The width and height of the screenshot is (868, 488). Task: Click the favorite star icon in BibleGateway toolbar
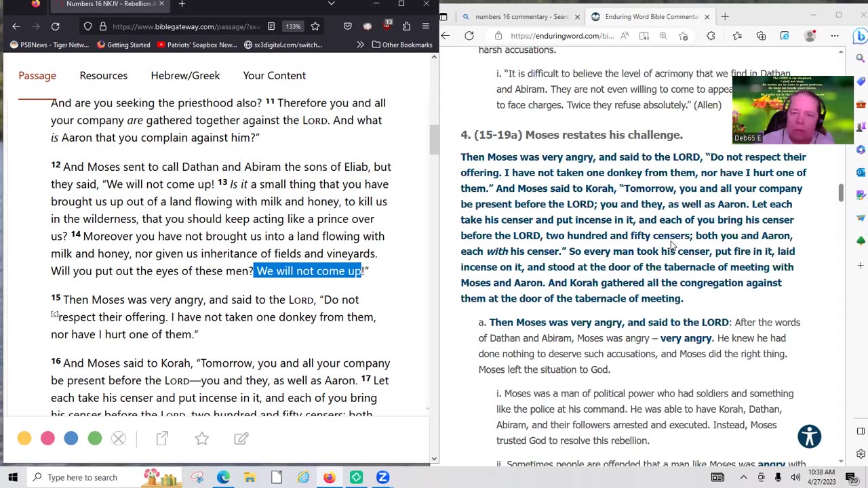coord(202,439)
